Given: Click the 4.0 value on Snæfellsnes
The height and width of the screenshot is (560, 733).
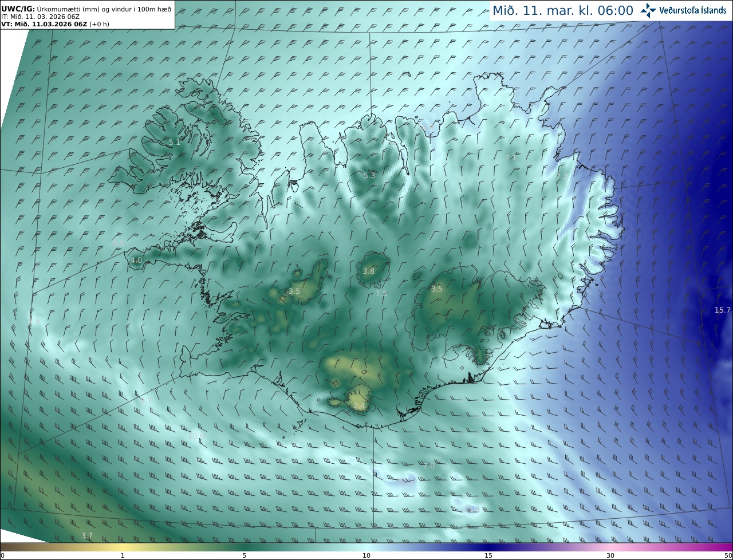Looking at the screenshot, I should 136,260.
